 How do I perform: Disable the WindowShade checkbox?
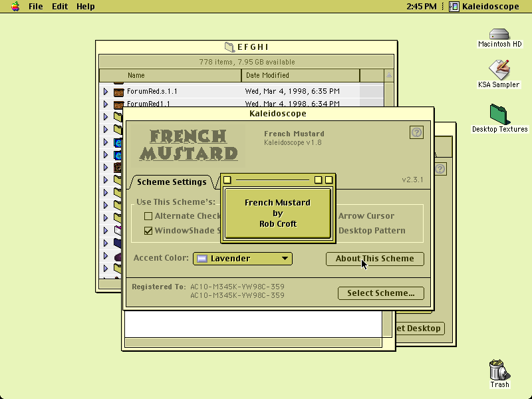[x=148, y=231]
